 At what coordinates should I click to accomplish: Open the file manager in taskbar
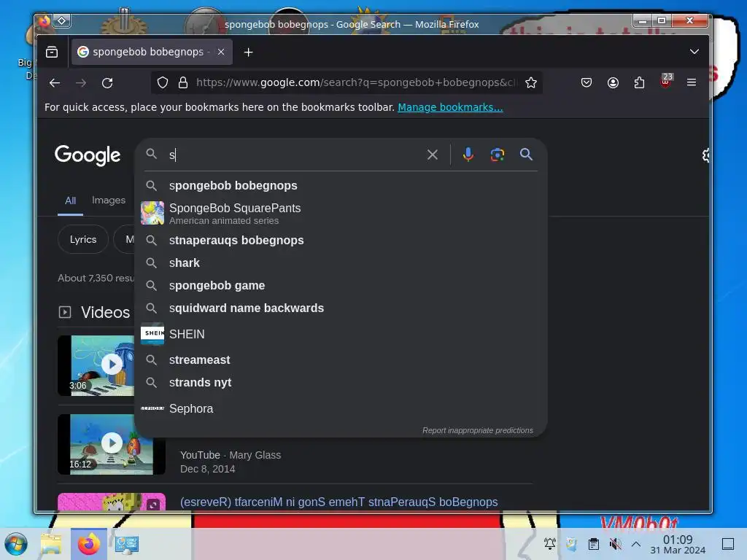(52, 544)
